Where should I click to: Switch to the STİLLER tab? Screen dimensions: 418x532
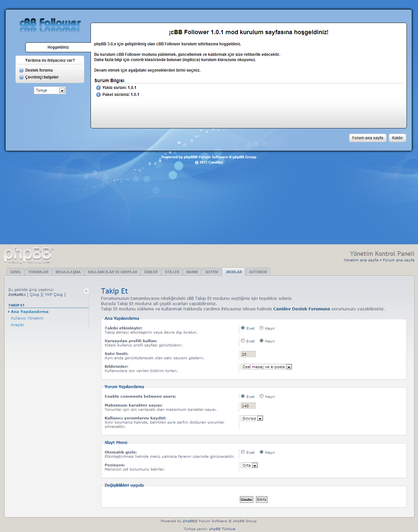pos(172,272)
